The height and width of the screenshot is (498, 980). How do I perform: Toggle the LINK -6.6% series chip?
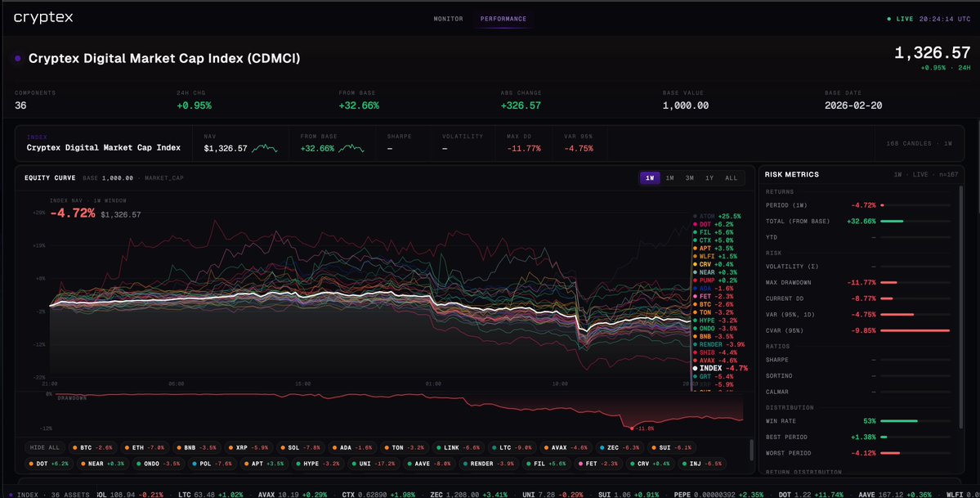pyautogui.click(x=459, y=448)
